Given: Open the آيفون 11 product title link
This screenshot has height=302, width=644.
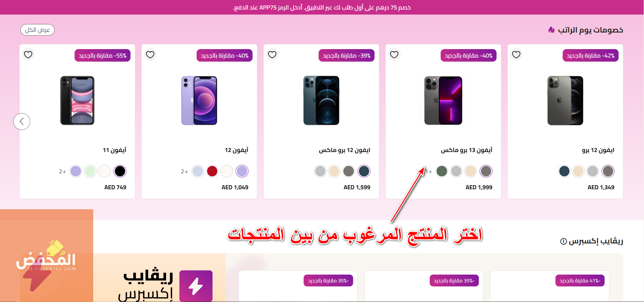Looking at the screenshot, I should [x=115, y=150].
